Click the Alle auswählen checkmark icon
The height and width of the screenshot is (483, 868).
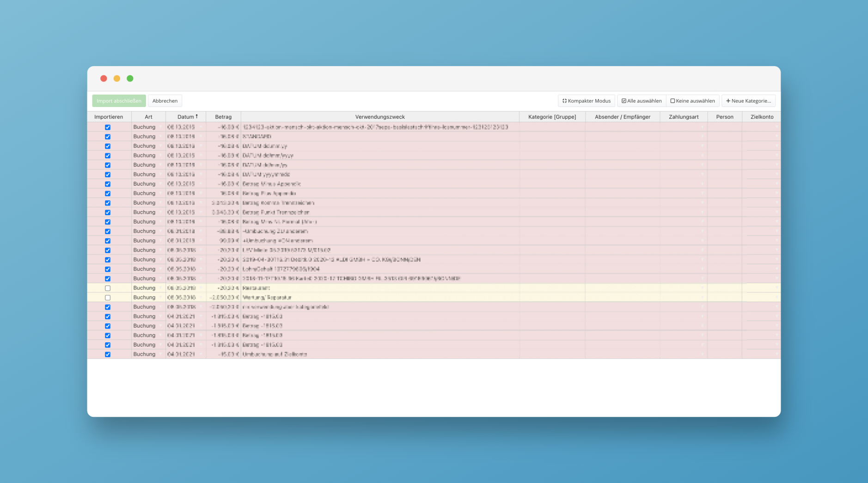(624, 101)
